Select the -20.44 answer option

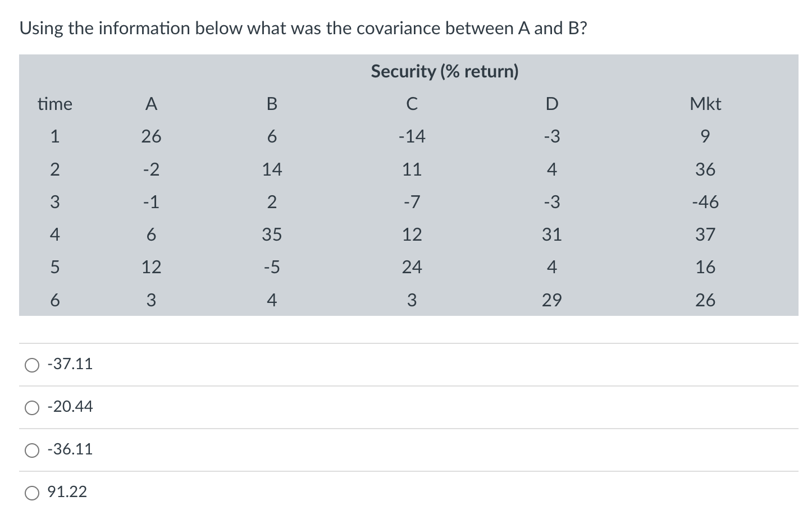(x=32, y=407)
